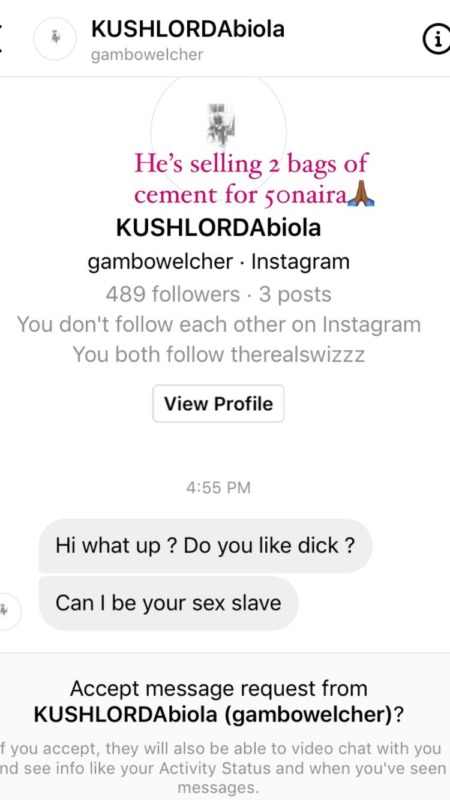Tap the gambowelcher username under the header title

point(147,55)
